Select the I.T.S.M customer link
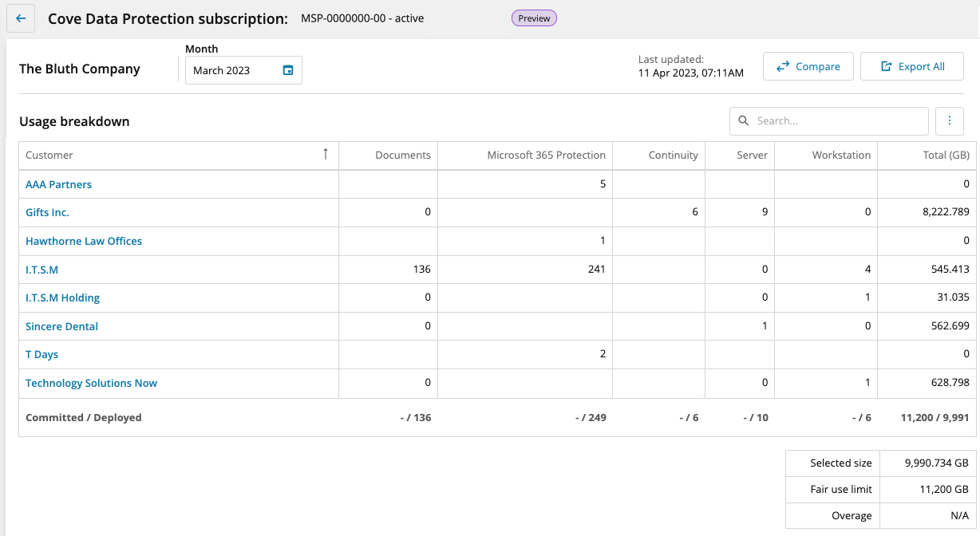 coord(41,270)
